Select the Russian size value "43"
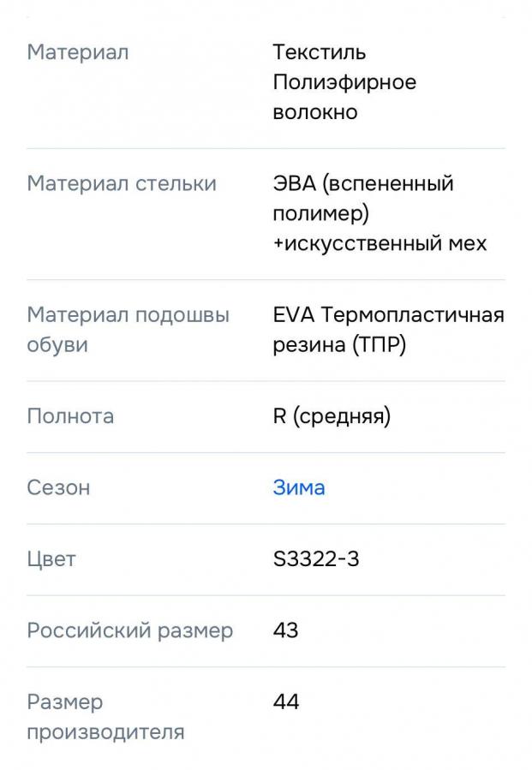Viewport: 532px width, 770px height. point(286,630)
